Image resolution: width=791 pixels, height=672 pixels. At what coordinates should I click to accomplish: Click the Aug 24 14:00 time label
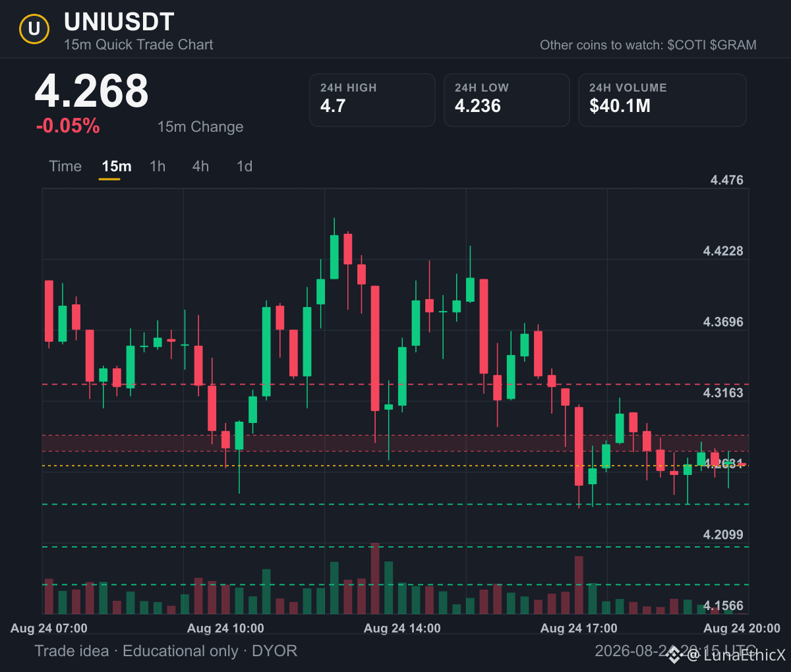(402, 629)
